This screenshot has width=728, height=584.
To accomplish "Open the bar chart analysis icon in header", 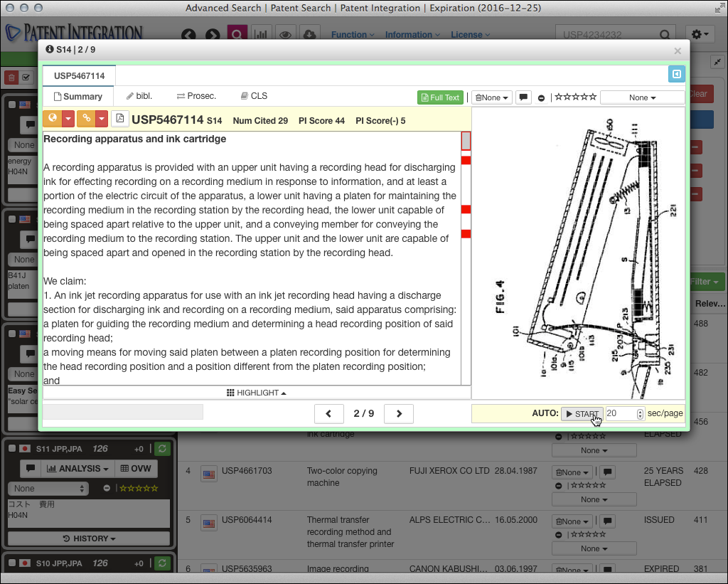I will [x=262, y=34].
